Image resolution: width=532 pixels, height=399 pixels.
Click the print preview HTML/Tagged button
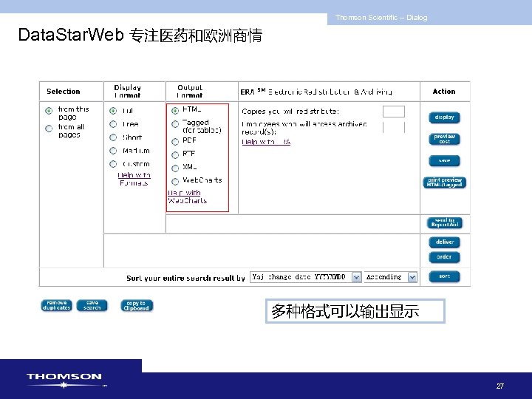coord(445,183)
